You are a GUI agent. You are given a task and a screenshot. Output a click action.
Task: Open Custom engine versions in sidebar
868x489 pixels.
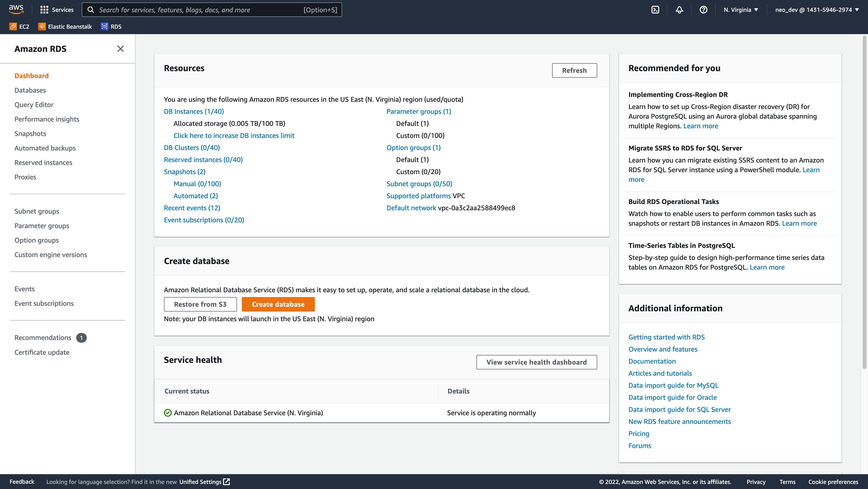click(x=51, y=255)
